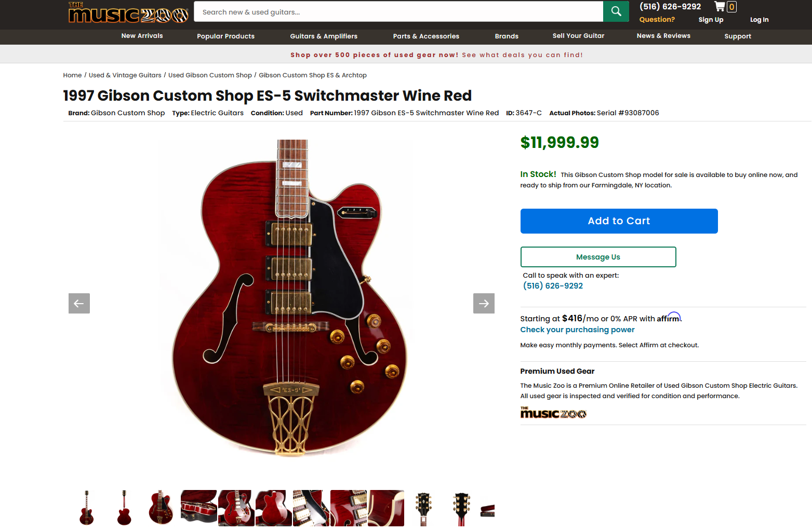Navigate to Used Gibson Custom Shop breadcrumb
The width and height of the screenshot is (812, 531).
[210, 75]
